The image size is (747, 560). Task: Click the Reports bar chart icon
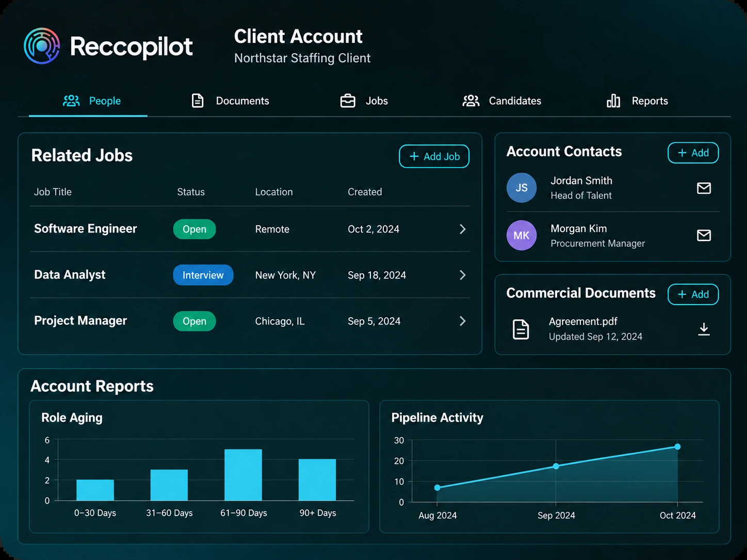pyautogui.click(x=613, y=101)
